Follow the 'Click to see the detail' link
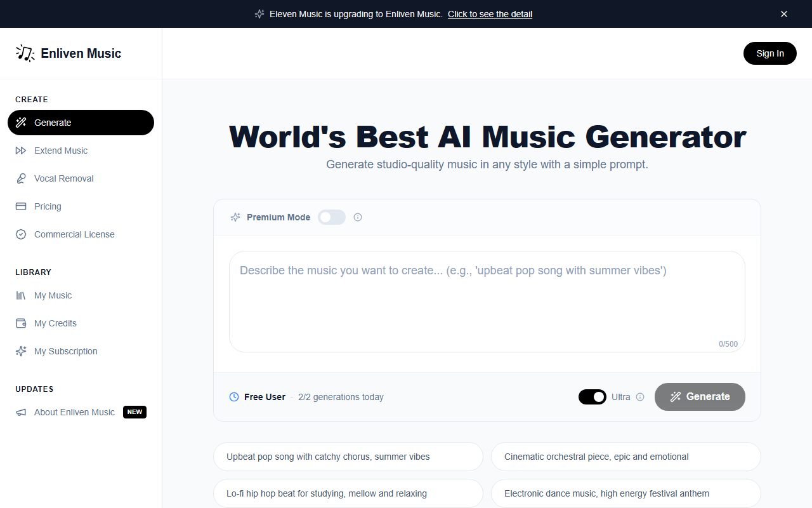The image size is (812, 508). (x=490, y=14)
